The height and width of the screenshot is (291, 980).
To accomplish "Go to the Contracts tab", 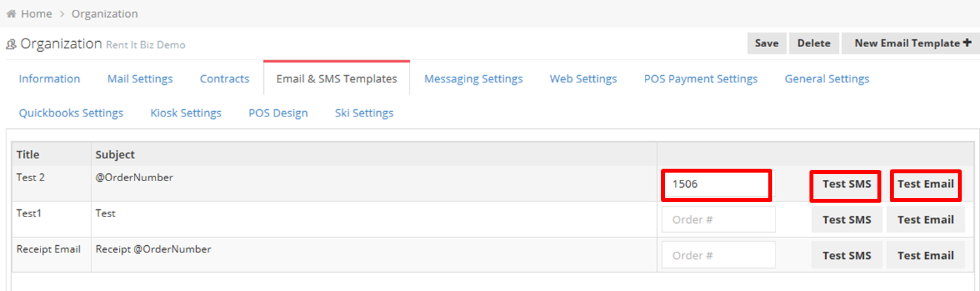I will click(x=225, y=78).
